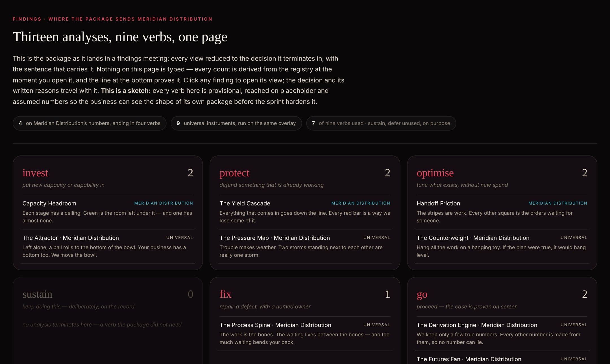Open The Yield Cascade finding
The width and height of the screenshot is (610, 364).
coord(305,212)
